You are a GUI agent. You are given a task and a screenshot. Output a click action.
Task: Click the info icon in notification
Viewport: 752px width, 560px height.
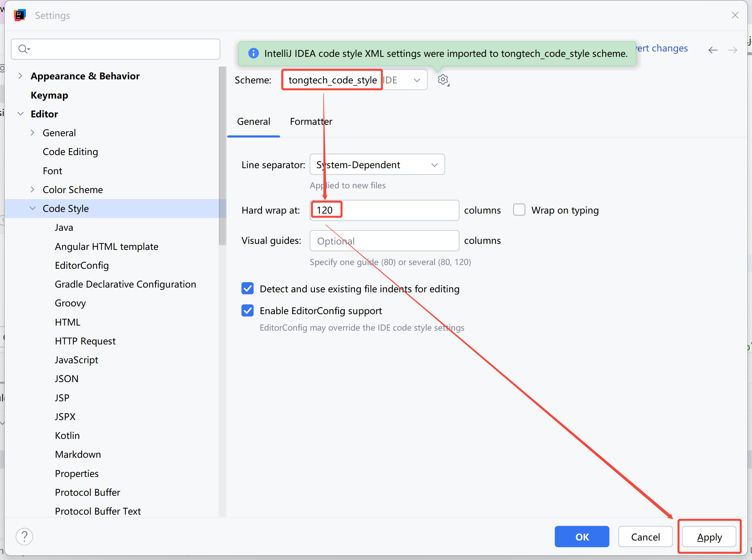tap(253, 53)
